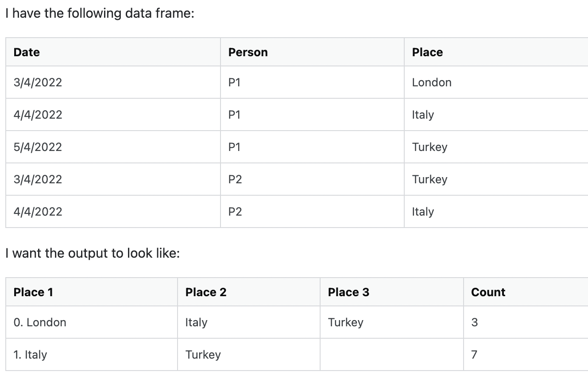This screenshot has height=375, width=588.
Task: Click the Person column header
Action: (248, 52)
